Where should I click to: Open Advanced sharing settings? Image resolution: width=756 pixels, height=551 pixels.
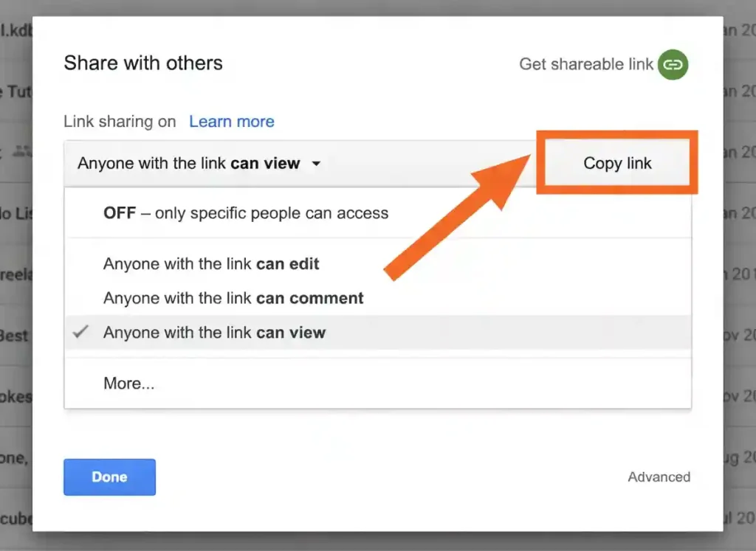tap(659, 477)
